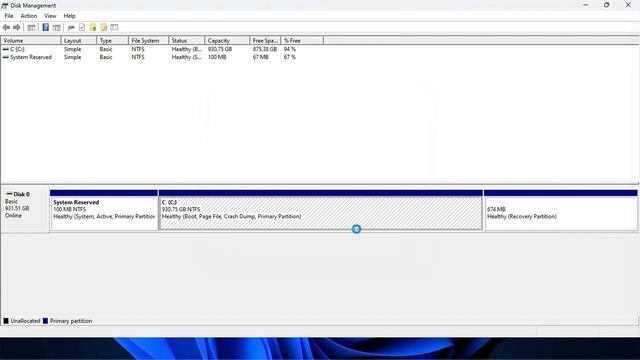
Task: Click the yellow folder icon with green mark
Action: click(93, 27)
